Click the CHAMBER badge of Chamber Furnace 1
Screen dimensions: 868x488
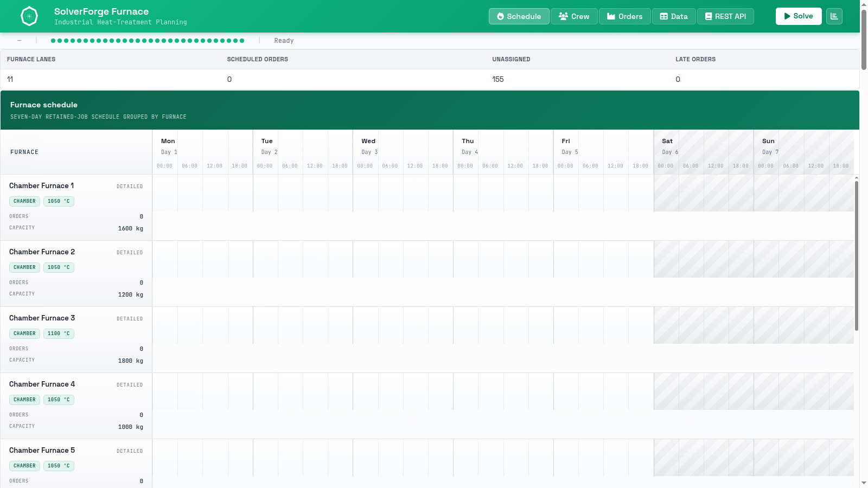tap(24, 201)
